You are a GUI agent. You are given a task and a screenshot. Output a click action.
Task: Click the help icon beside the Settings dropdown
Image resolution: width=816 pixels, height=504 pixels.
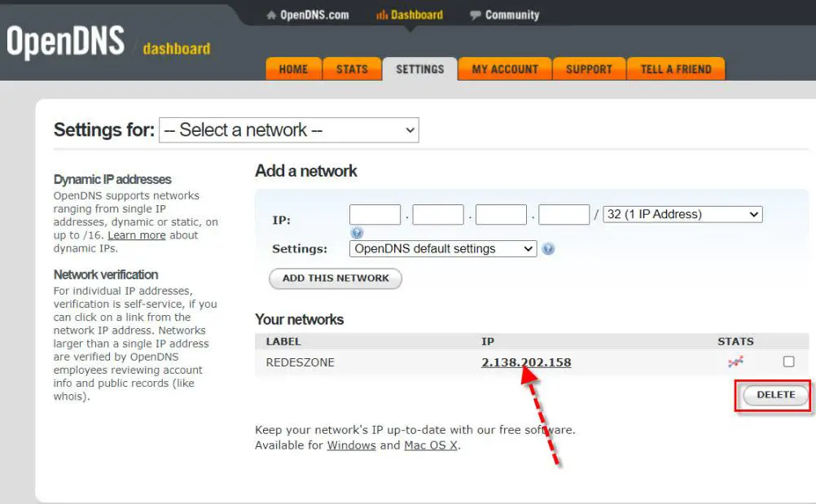pyautogui.click(x=548, y=248)
